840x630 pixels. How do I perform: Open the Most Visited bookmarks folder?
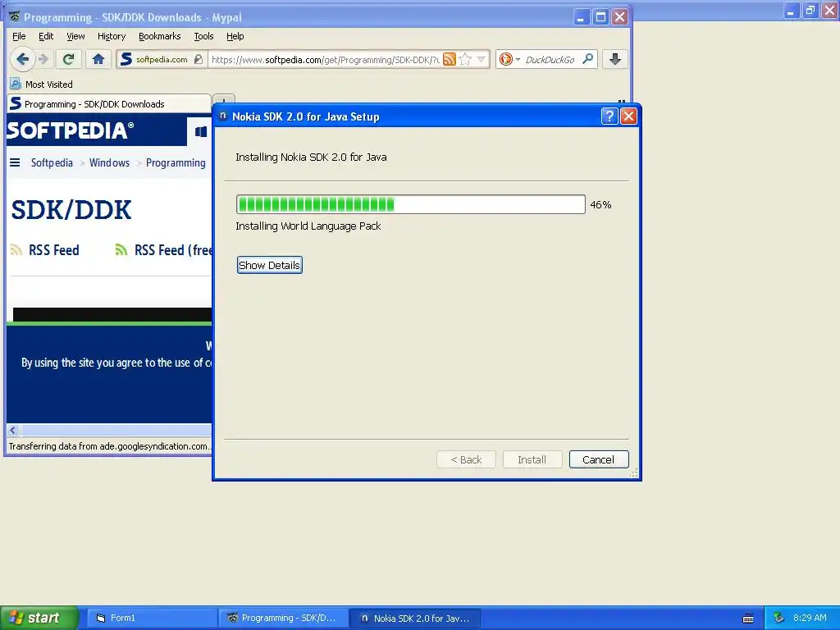click(41, 84)
